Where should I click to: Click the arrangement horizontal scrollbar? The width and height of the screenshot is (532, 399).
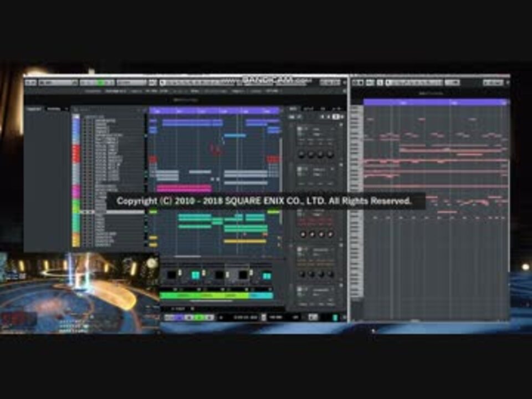[188, 257]
